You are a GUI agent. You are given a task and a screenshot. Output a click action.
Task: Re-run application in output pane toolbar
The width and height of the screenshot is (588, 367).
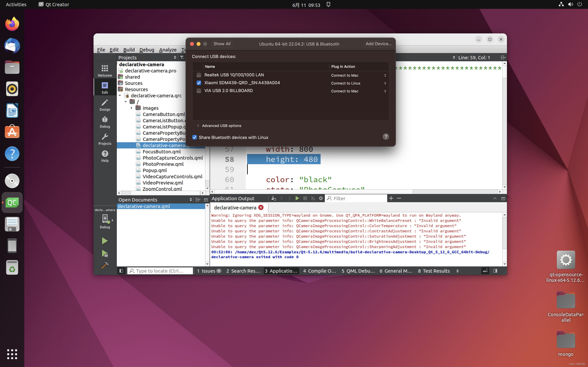pyautogui.click(x=297, y=198)
